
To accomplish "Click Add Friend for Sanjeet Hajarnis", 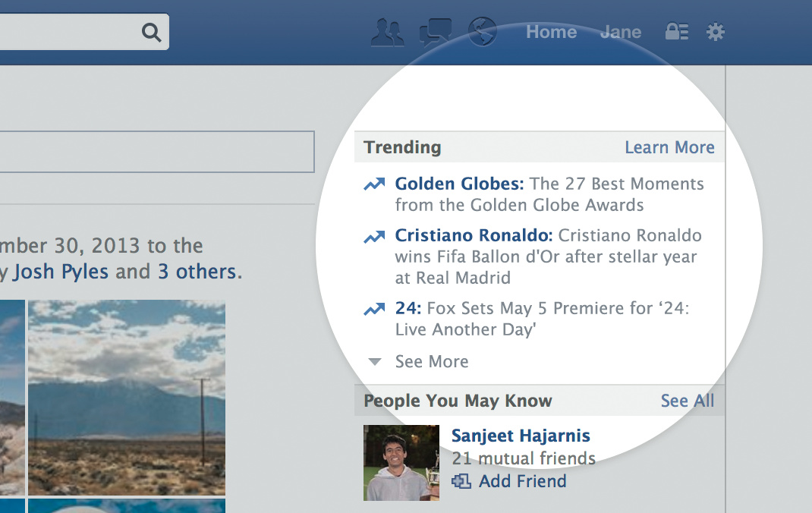I will pyautogui.click(x=521, y=481).
